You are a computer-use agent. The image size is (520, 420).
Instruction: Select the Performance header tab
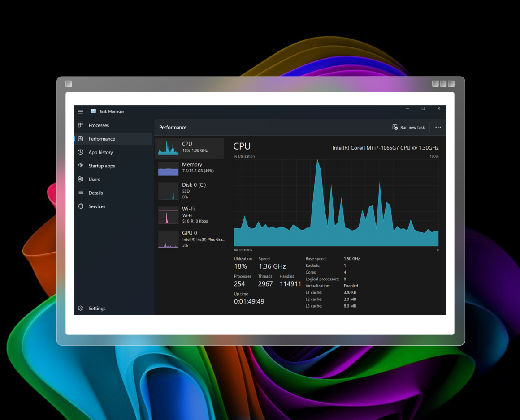(x=173, y=127)
